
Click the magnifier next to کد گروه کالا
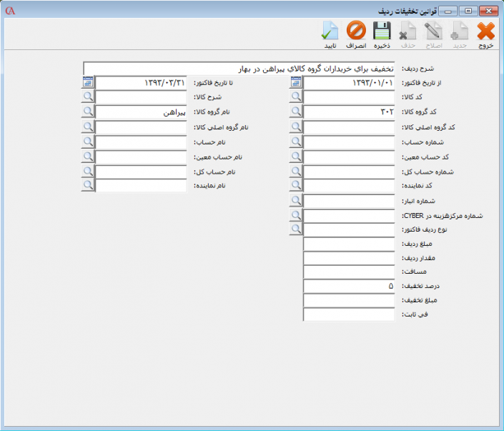297,112
